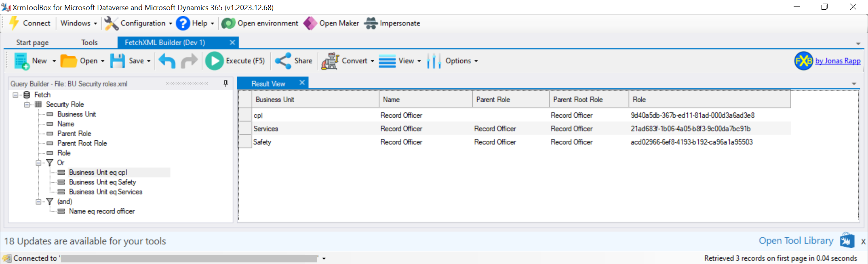Collapse the Or filter node
Image resolution: width=868 pixels, height=264 pixels.
click(x=38, y=163)
